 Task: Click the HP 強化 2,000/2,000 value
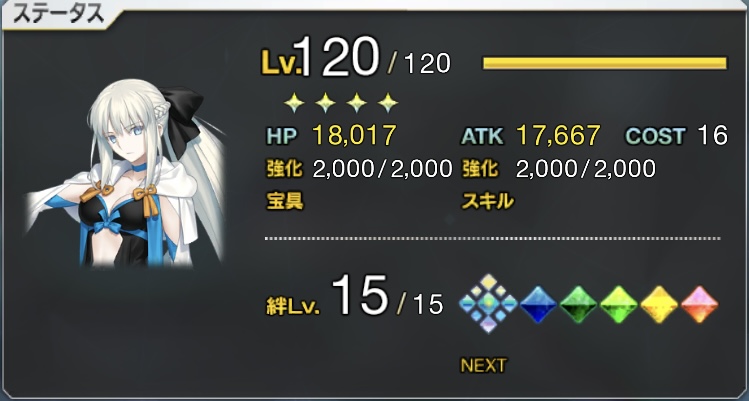(382, 169)
